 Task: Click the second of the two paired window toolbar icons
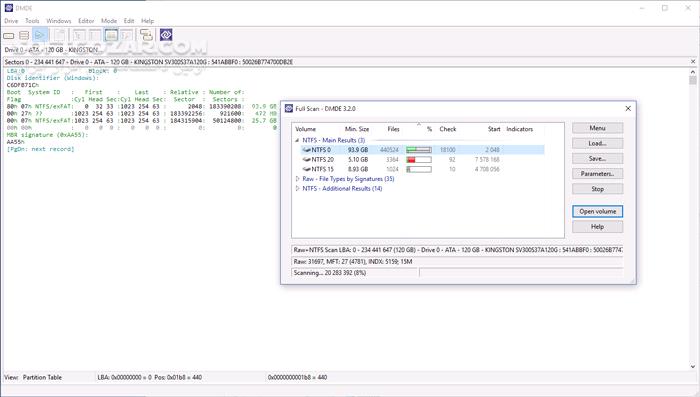pos(95,35)
